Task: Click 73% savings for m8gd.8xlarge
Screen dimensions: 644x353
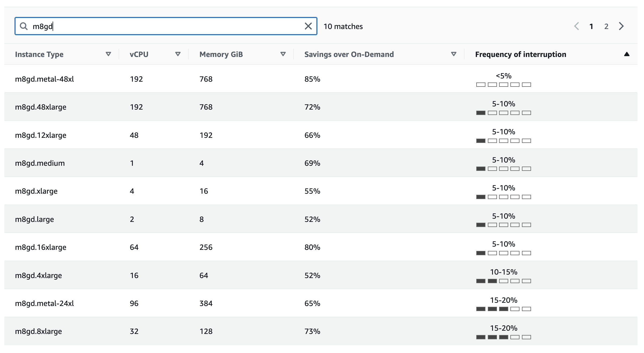Action: (312, 331)
